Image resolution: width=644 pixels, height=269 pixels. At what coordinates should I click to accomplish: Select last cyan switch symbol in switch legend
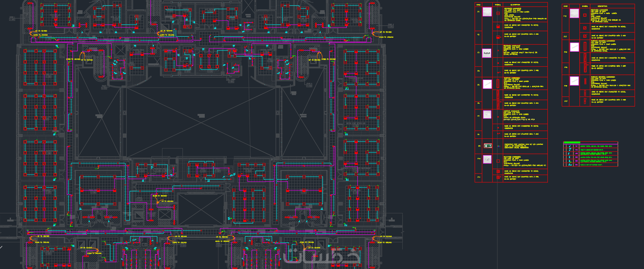click(570, 164)
